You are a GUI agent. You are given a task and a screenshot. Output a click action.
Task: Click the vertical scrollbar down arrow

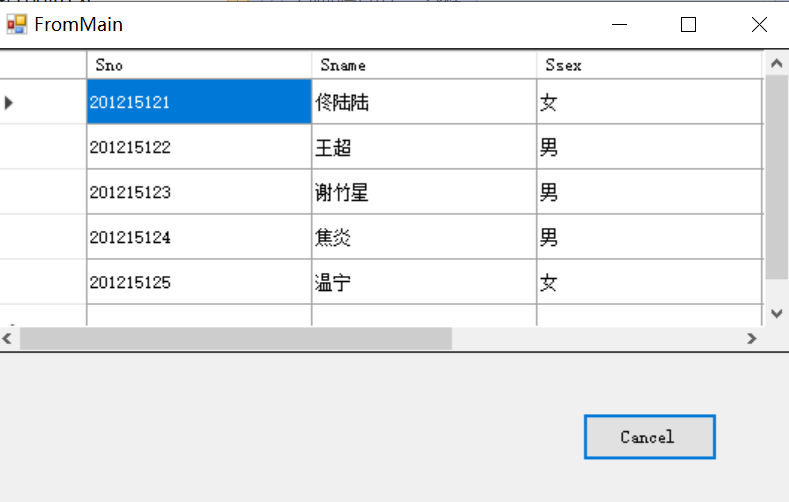[x=776, y=313]
